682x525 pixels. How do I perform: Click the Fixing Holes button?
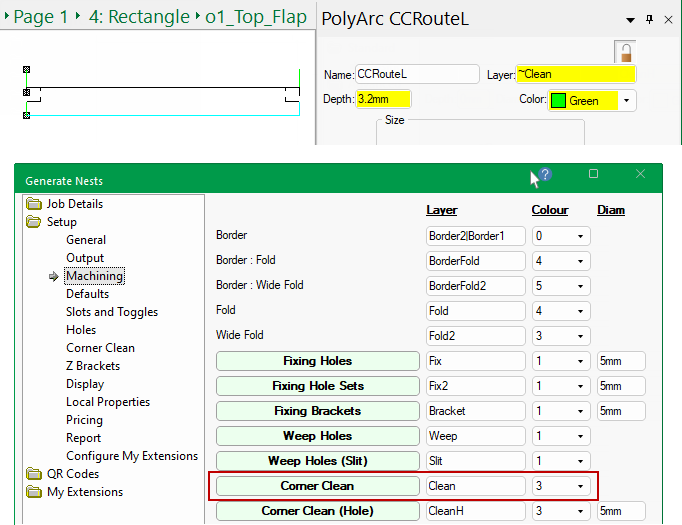pyautogui.click(x=317, y=361)
